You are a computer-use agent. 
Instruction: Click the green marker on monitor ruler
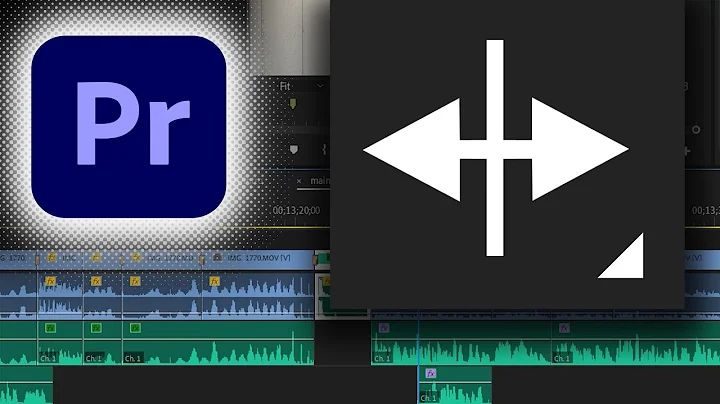[293, 105]
